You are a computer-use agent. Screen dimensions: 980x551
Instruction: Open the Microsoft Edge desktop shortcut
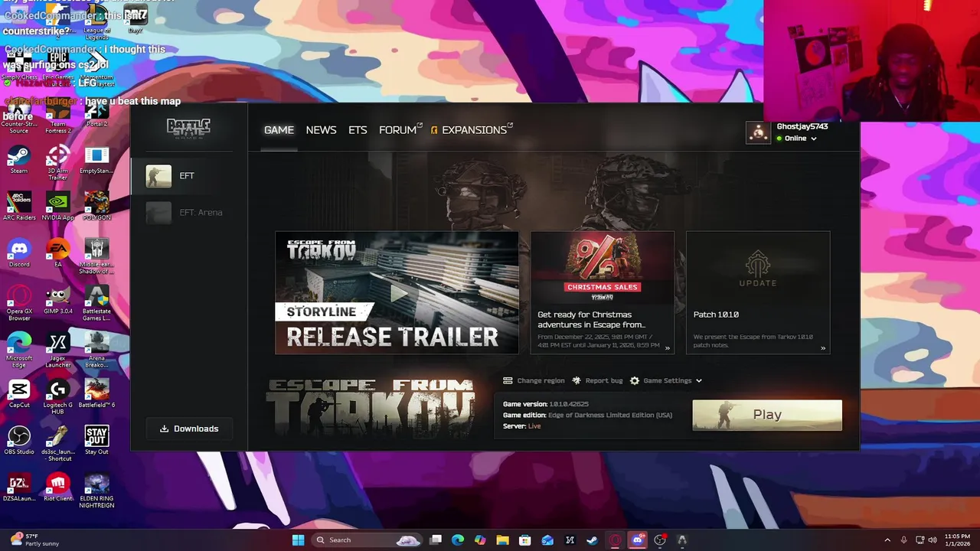click(19, 350)
